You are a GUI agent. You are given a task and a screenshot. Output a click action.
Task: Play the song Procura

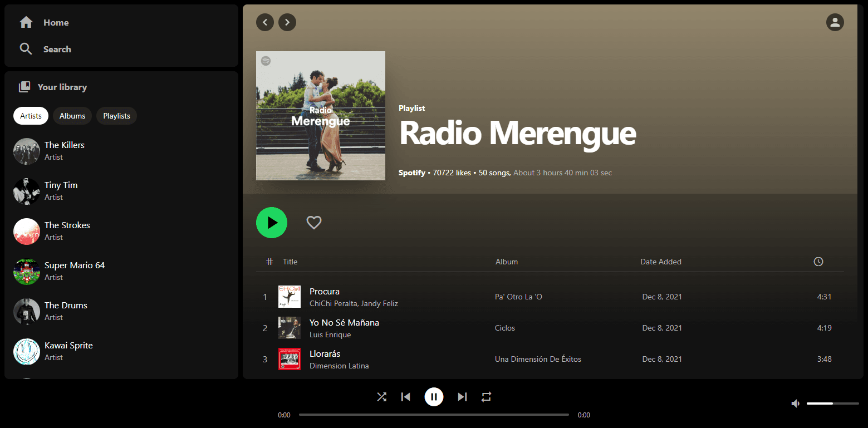(x=325, y=292)
